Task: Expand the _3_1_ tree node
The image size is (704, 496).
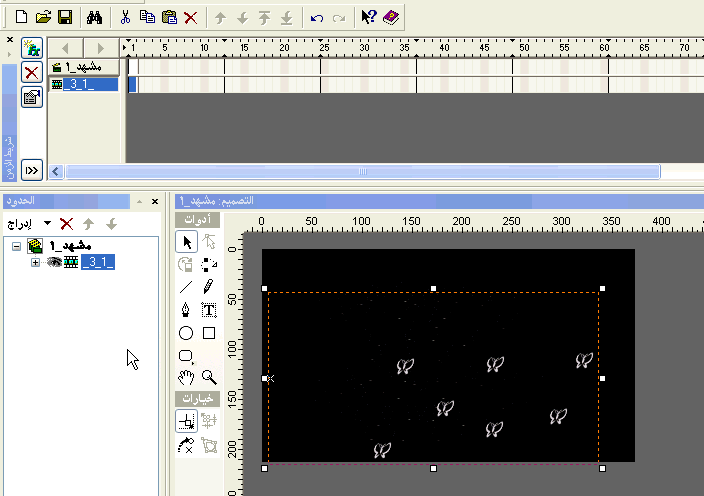Action: click(36, 262)
